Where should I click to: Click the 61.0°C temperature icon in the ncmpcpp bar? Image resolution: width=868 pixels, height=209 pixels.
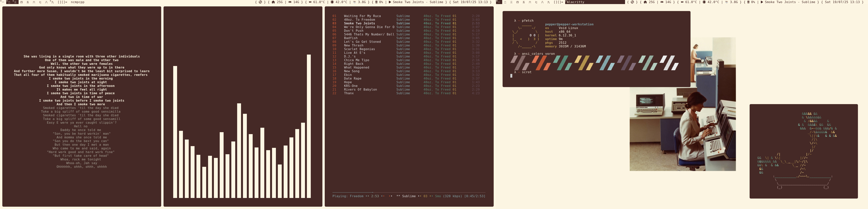(x=310, y=2)
